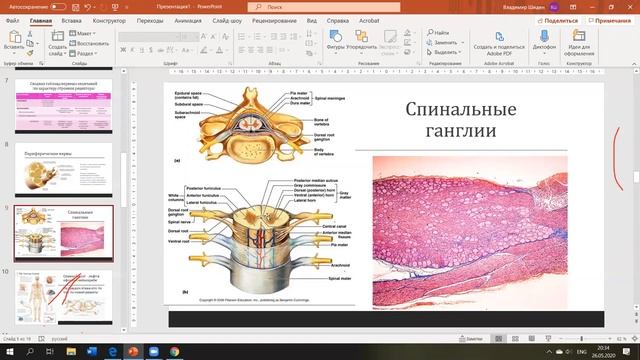Screen dimensions: 640x360
Task: Click the Восстановить reset button
Action: 89,43
